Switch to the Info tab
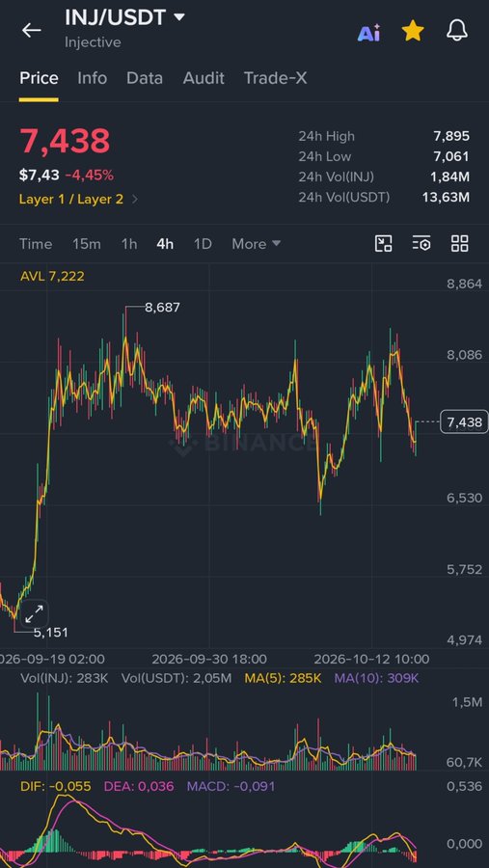The width and height of the screenshot is (489, 868). tap(92, 78)
